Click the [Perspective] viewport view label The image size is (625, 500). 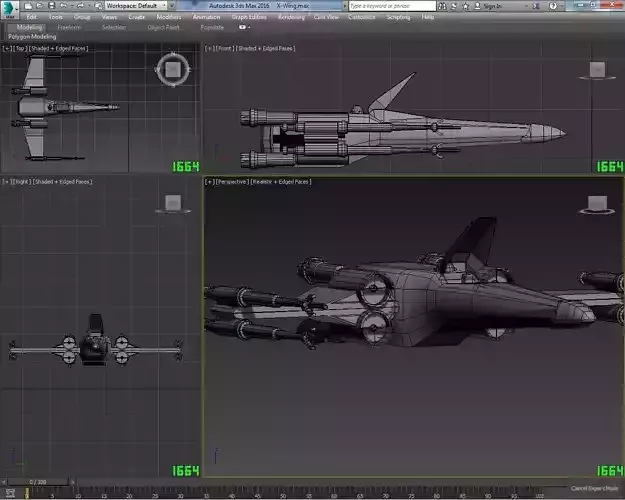tap(232, 181)
